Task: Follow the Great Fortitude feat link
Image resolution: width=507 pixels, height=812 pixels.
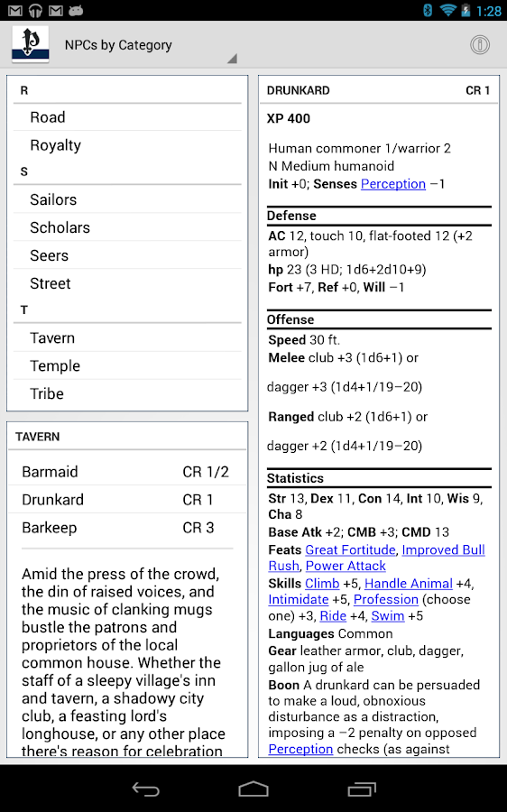Action: 350,549
